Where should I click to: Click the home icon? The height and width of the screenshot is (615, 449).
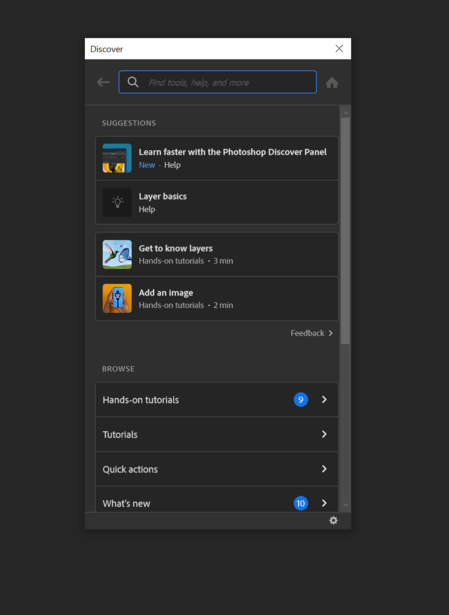332,83
